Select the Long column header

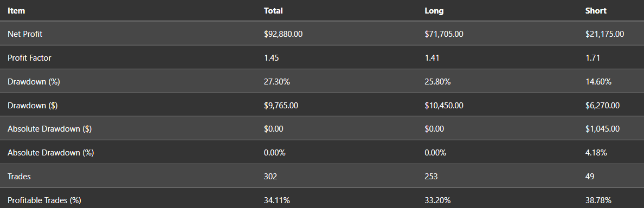(x=434, y=11)
